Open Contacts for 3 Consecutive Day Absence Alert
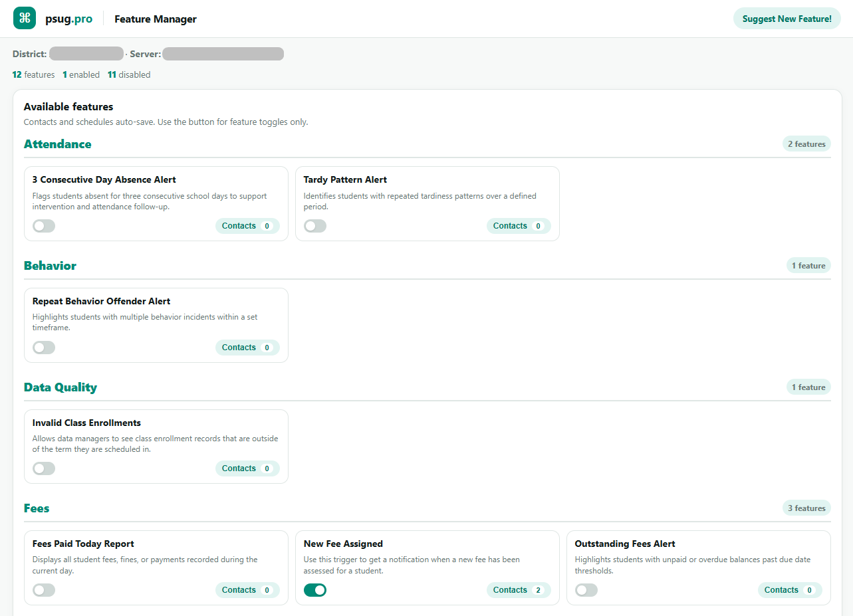 (247, 226)
